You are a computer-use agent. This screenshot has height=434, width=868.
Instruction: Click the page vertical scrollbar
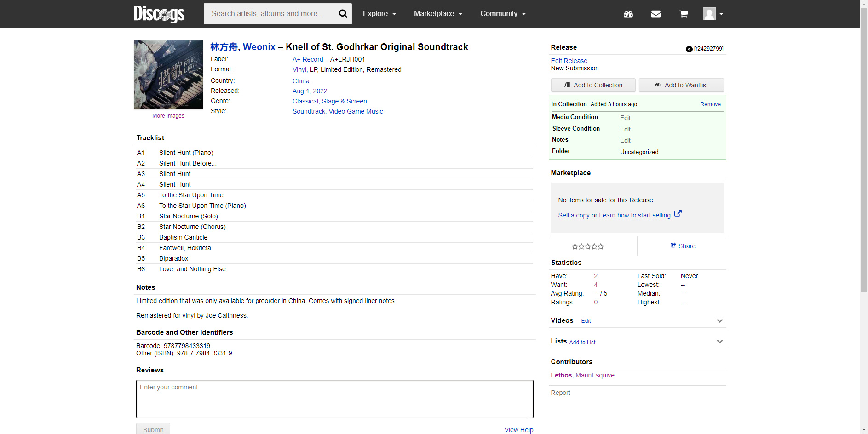864,150
